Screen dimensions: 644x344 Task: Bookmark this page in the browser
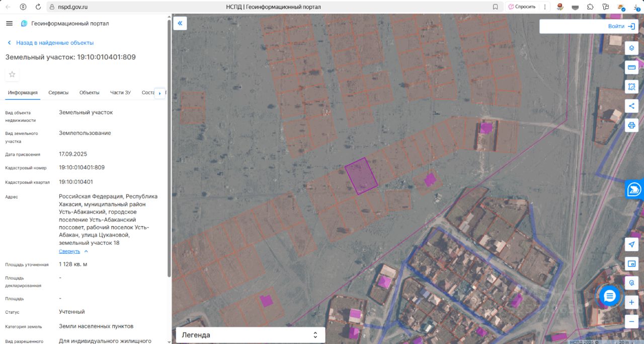(496, 7)
